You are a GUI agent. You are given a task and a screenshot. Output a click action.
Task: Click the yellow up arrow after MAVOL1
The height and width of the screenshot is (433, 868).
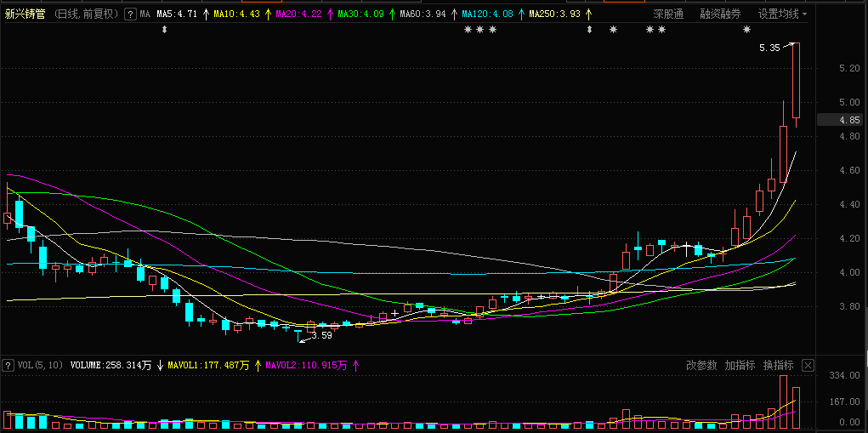point(257,366)
